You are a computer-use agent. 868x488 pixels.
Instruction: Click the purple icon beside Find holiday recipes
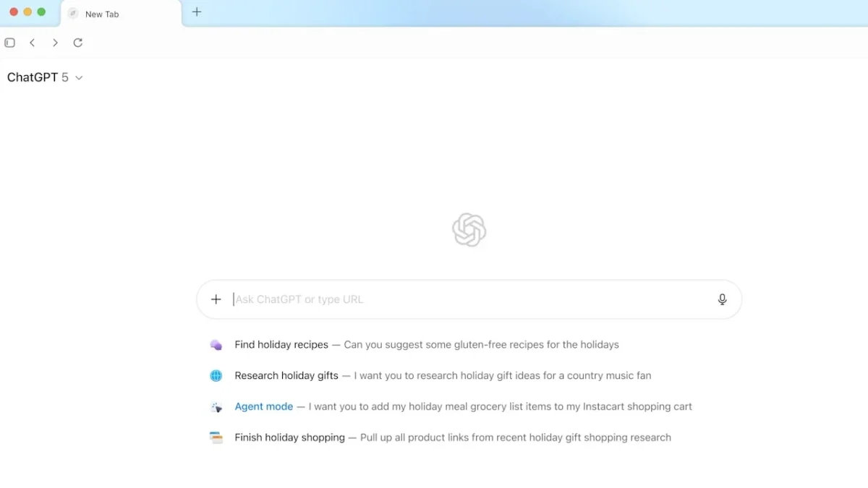pyautogui.click(x=216, y=345)
